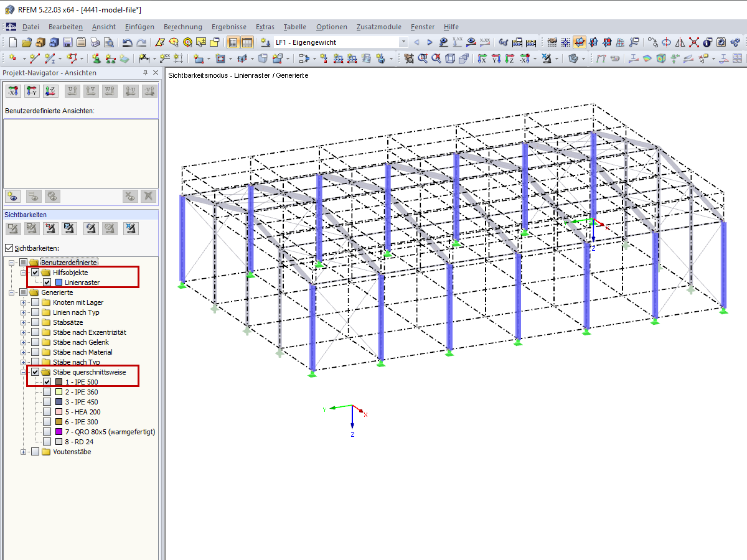
Task: Set navigator view to -Y direction
Action: tap(32, 91)
